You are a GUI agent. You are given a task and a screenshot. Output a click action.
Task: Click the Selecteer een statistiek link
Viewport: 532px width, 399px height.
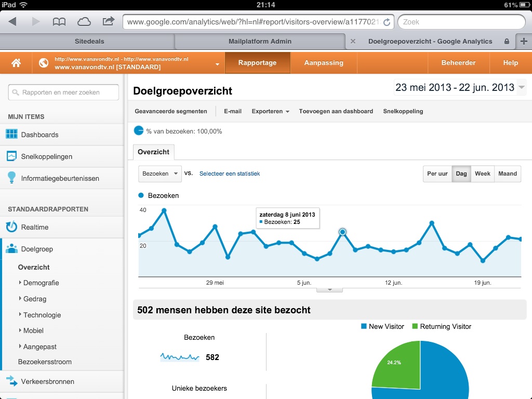(230, 174)
